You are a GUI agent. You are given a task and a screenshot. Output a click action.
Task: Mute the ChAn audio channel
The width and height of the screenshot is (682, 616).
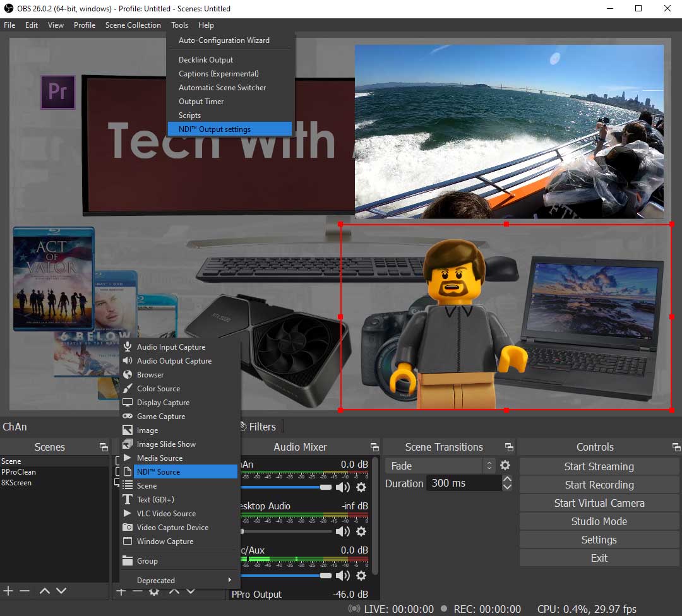343,487
